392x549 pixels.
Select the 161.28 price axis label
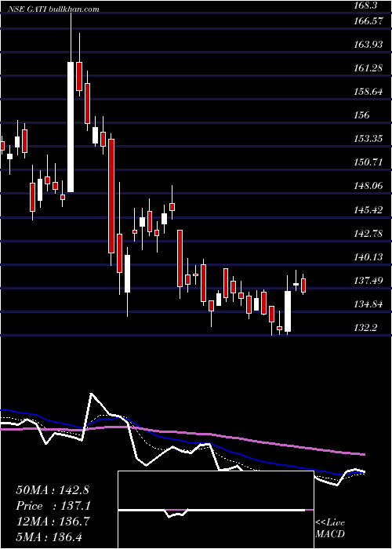(x=370, y=68)
